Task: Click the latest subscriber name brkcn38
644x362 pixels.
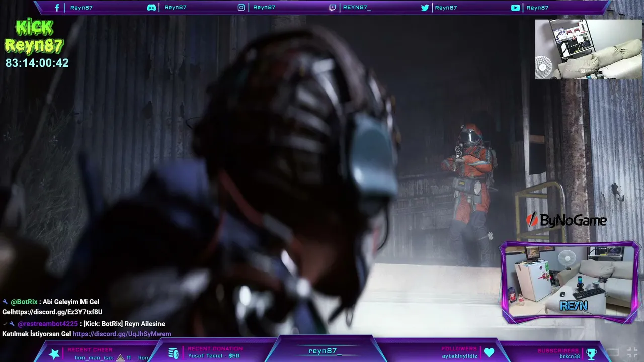Action: [570, 356]
